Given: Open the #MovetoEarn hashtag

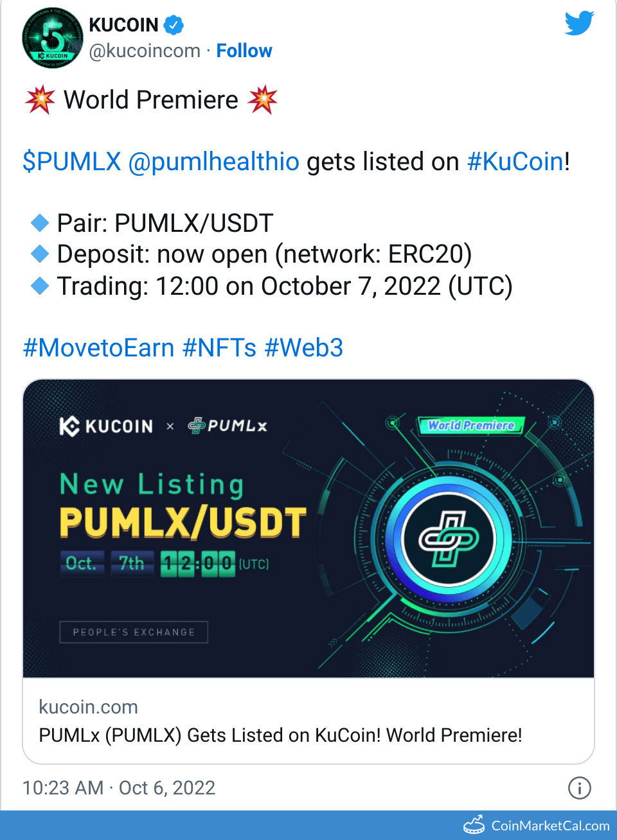Looking at the screenshot, I should click(99, 348).
